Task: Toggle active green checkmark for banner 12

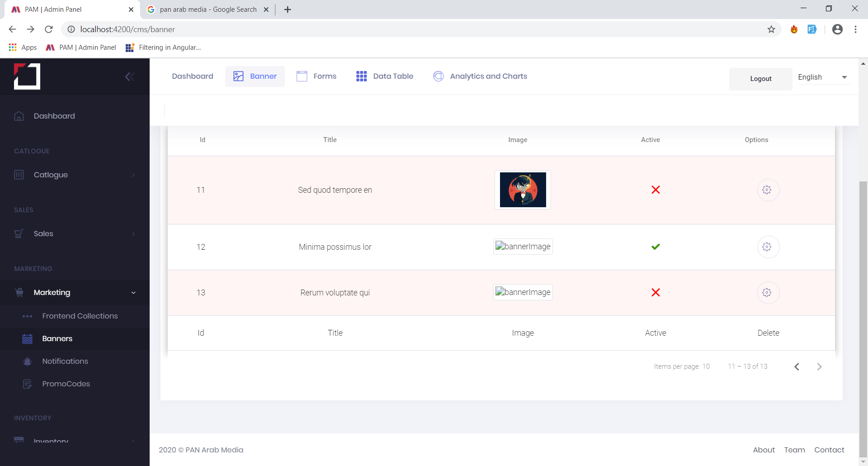Action: click(656, 247)
